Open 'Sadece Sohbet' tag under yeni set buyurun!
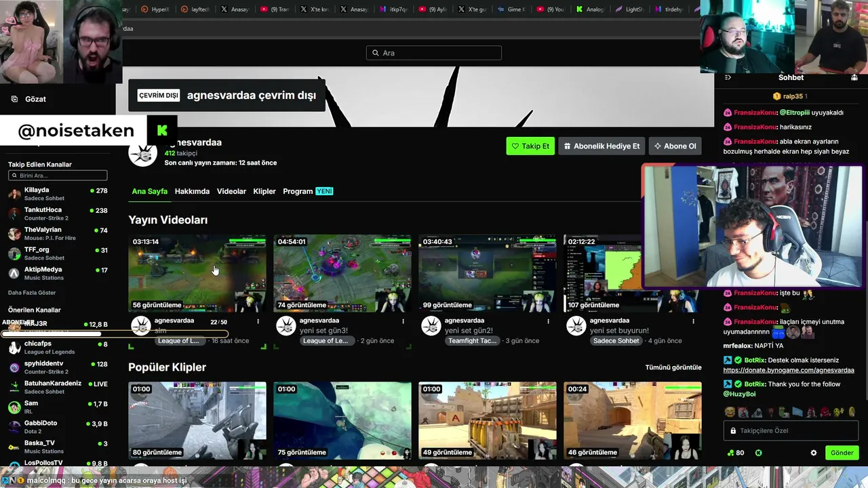This screenshot has height=488, width=868. (616, 341)
